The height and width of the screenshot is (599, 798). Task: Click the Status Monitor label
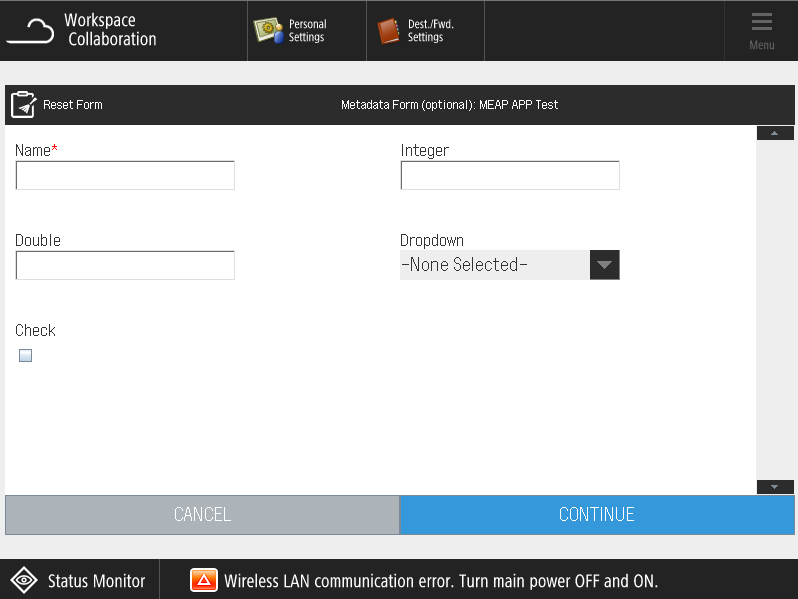[96, 581]
